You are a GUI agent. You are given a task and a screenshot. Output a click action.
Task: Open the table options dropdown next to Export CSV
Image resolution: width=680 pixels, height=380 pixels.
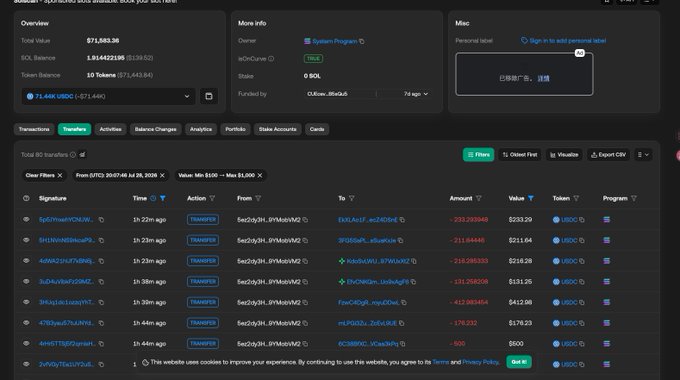pyautogui.click(x=643, y=155)
